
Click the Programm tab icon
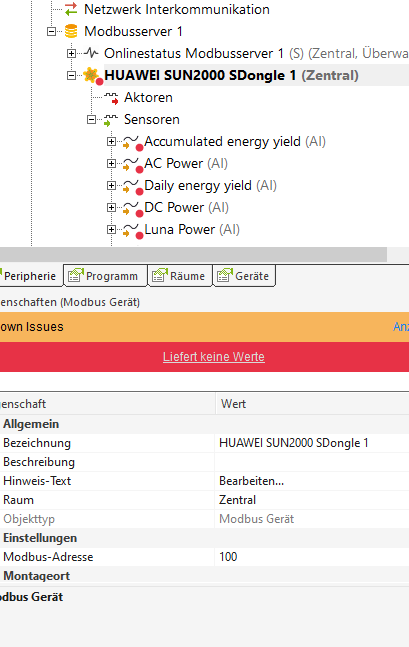point(76,275)
